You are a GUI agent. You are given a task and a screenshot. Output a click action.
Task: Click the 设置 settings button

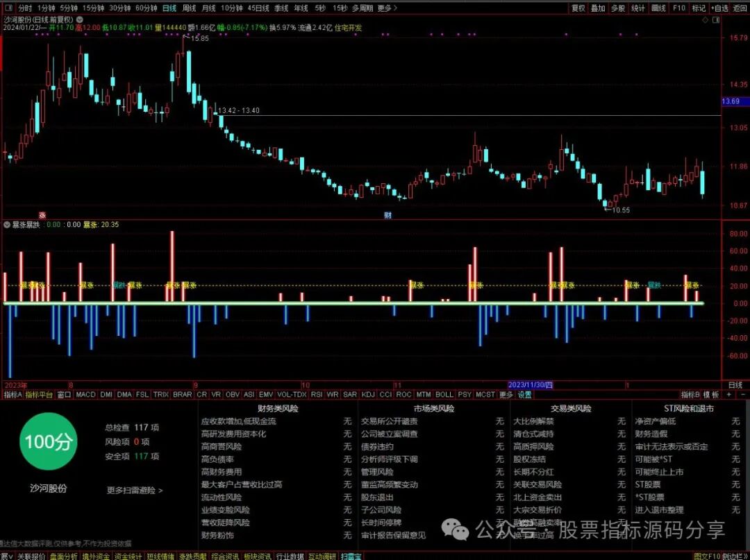(x=524, y=395)
